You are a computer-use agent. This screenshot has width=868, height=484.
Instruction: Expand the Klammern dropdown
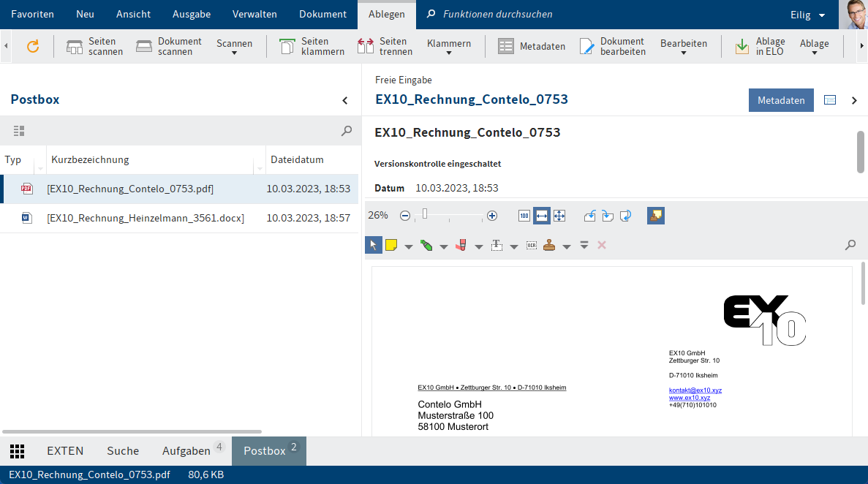pos(448,47)
